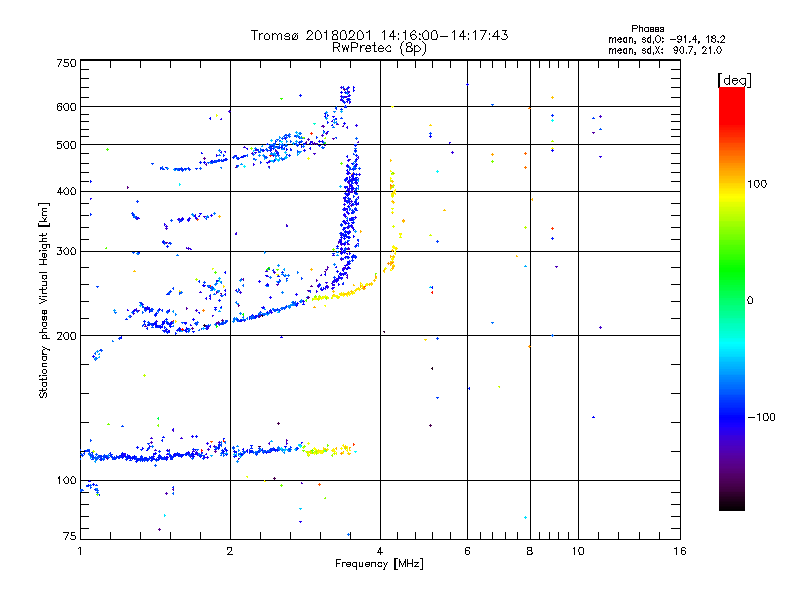The image size is (800, 600).
Task: Click the x-axis tick label '4'
Action: (x=380, y=551)
